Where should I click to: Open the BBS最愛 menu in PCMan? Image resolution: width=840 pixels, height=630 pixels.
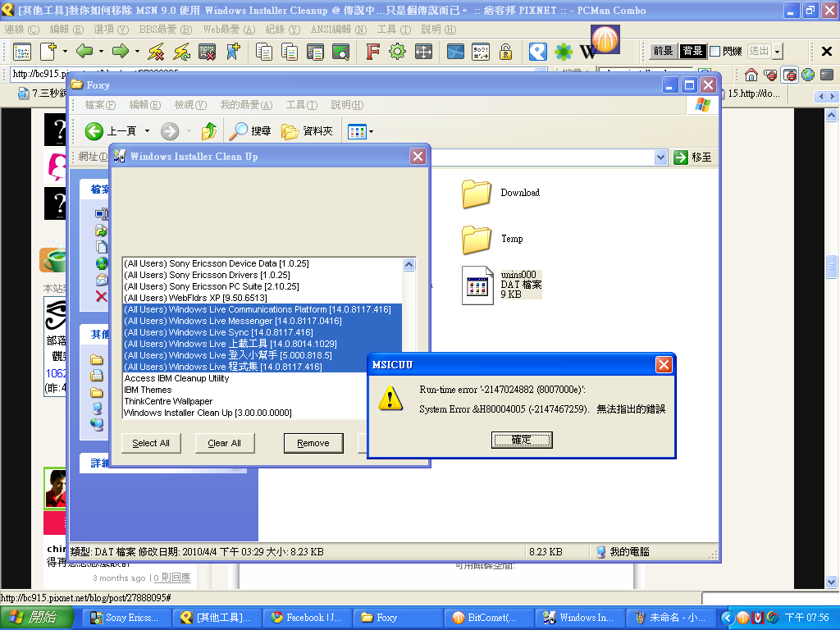[165, 30]
